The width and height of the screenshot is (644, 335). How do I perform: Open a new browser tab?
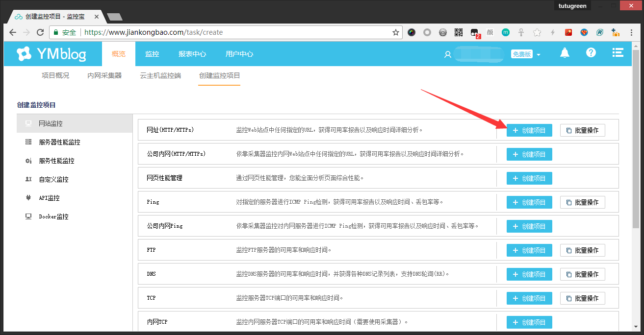tap(114, 17)
